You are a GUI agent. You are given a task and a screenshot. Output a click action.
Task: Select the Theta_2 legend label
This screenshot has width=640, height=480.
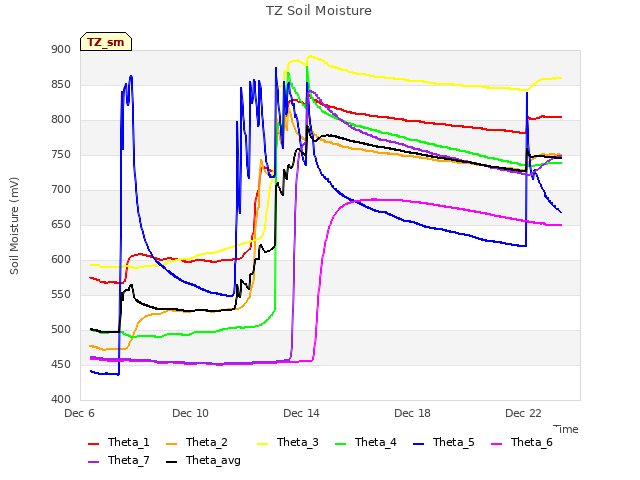(207, 442)
